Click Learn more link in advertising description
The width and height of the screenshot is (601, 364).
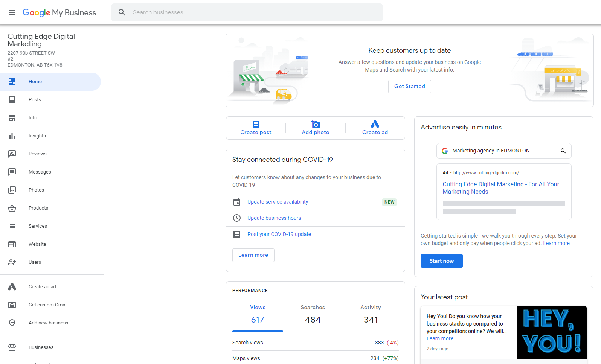pyautogui.click(x=556, y=243)
